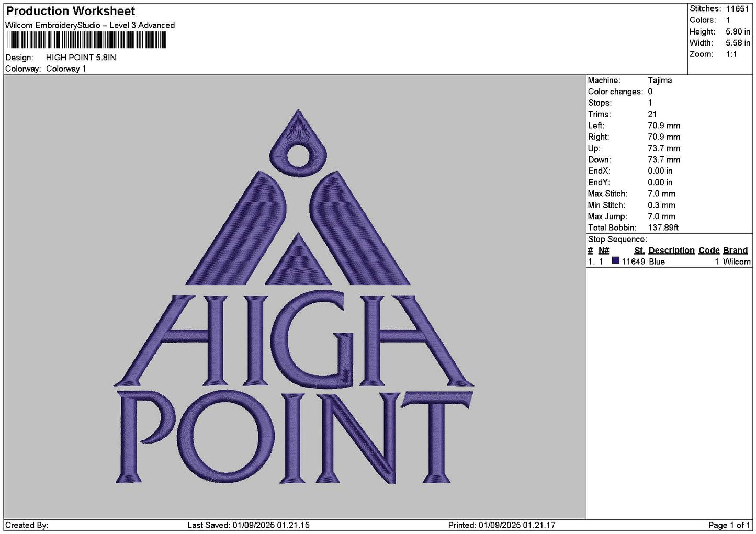Screen dimensions: 756x534
Task: Click the Zoom value 1:1
Action: point(731,54)
